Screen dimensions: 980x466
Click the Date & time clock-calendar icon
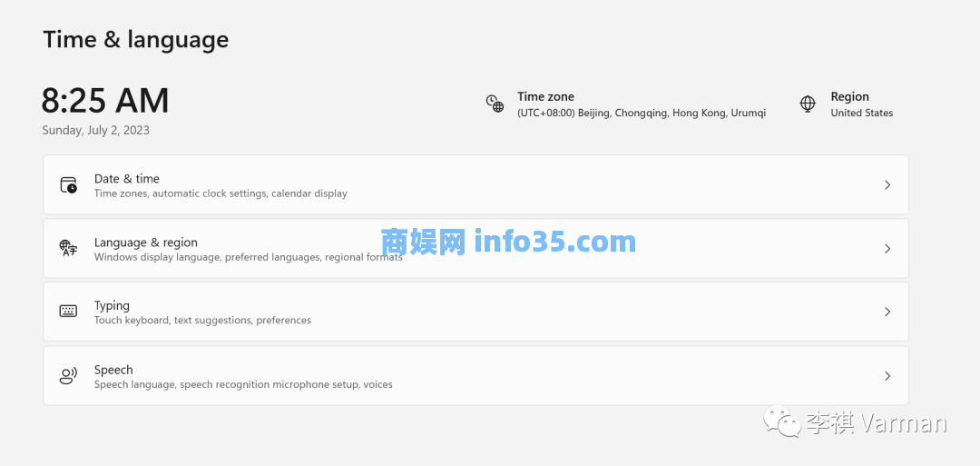[69, 185]
